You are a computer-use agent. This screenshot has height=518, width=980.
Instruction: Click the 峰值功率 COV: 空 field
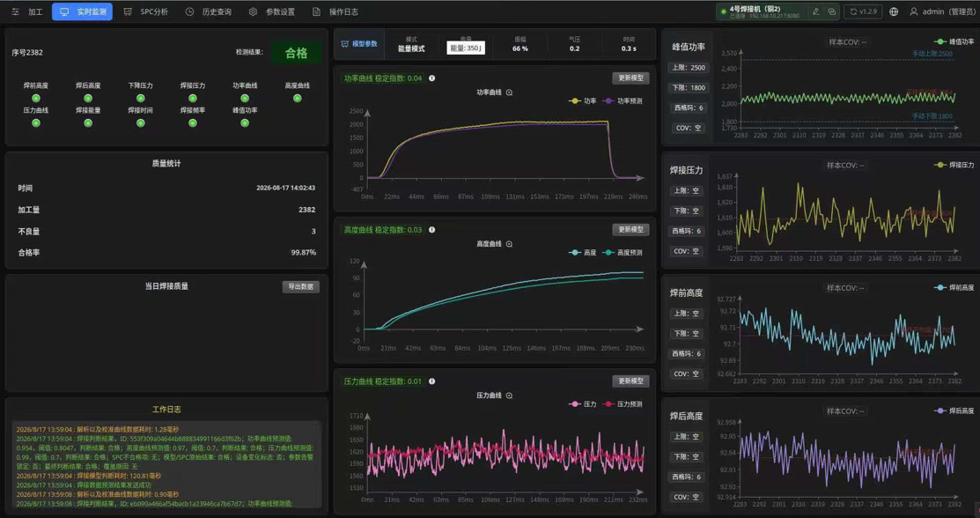tap(689, 128)
